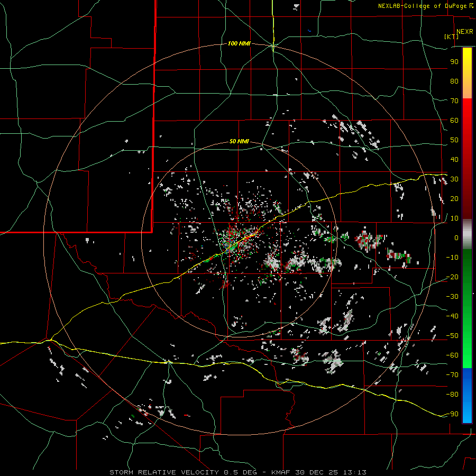This screenshot has height=476, width=476.
Task: Click the 50 NMI range ring label
Action: click(239, 141)
